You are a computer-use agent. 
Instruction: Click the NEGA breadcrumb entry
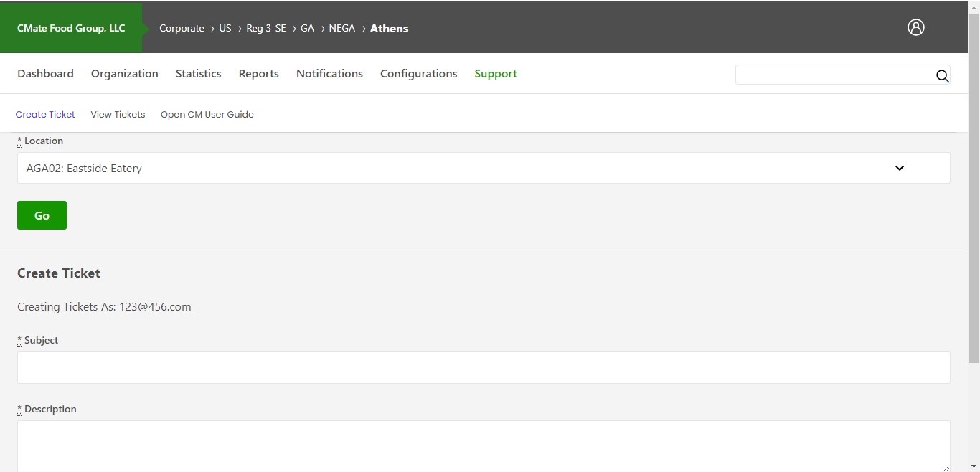(342, 28)
